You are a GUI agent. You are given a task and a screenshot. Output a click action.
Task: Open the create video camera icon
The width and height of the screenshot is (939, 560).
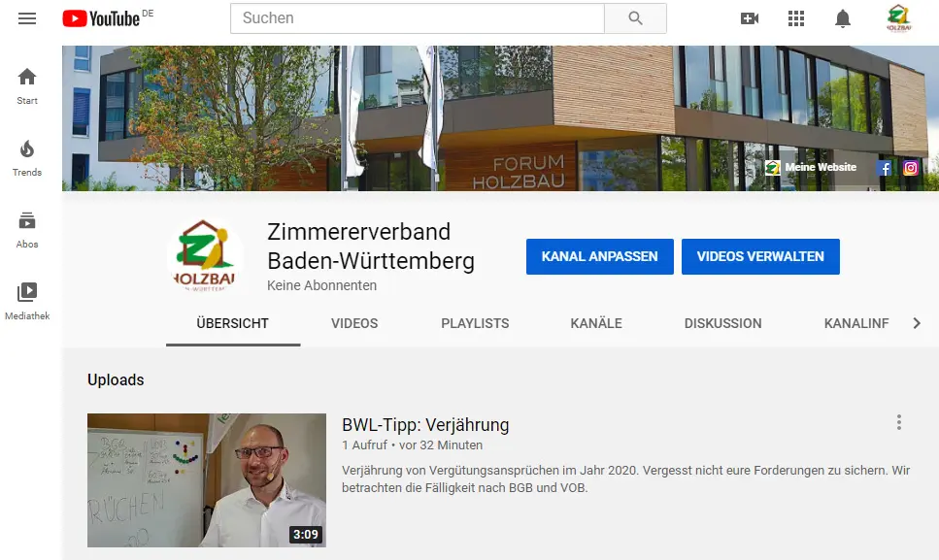(750, 18)
